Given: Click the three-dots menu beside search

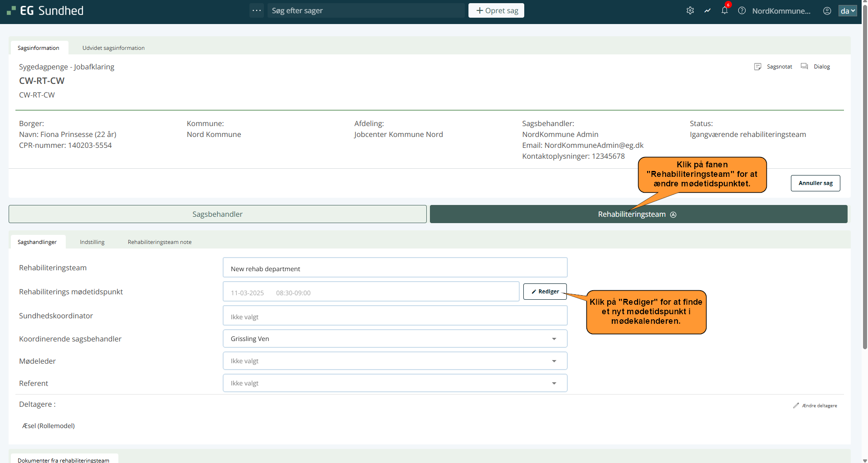Looking at the screenshot, I should (257, 10).
